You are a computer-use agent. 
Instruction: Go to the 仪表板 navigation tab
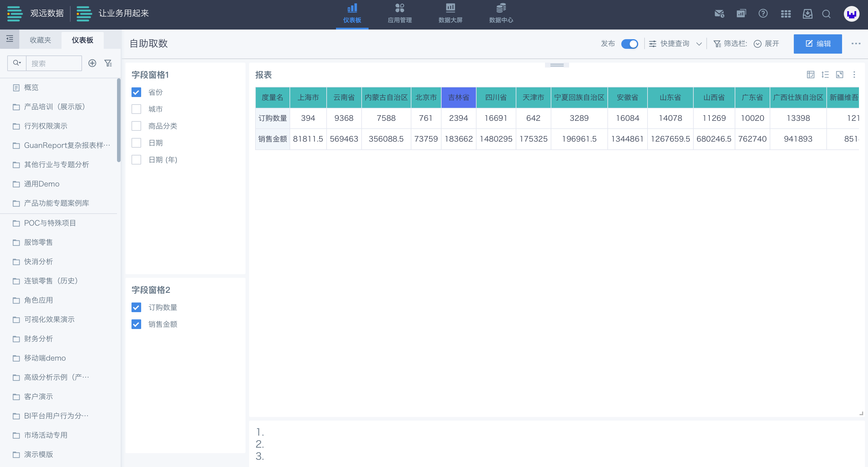click(x=352, y=14)
